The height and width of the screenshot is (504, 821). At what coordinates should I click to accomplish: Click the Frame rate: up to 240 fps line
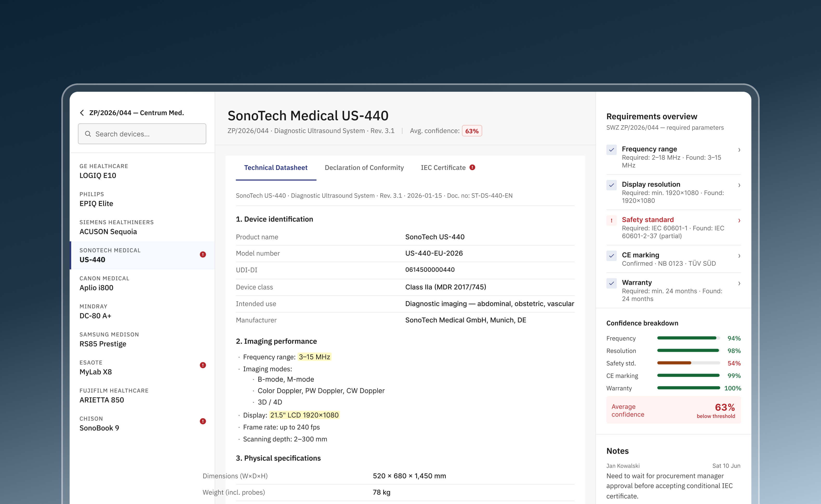tap(281, 427)
